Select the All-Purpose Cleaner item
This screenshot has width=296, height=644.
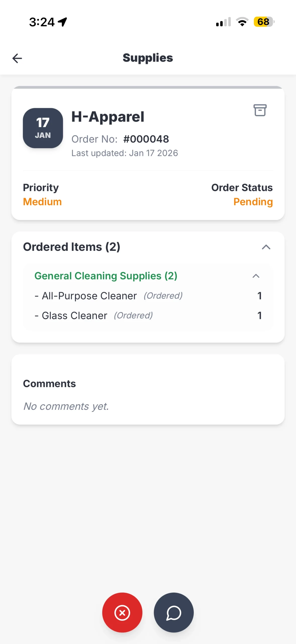(x=89, y=296)
